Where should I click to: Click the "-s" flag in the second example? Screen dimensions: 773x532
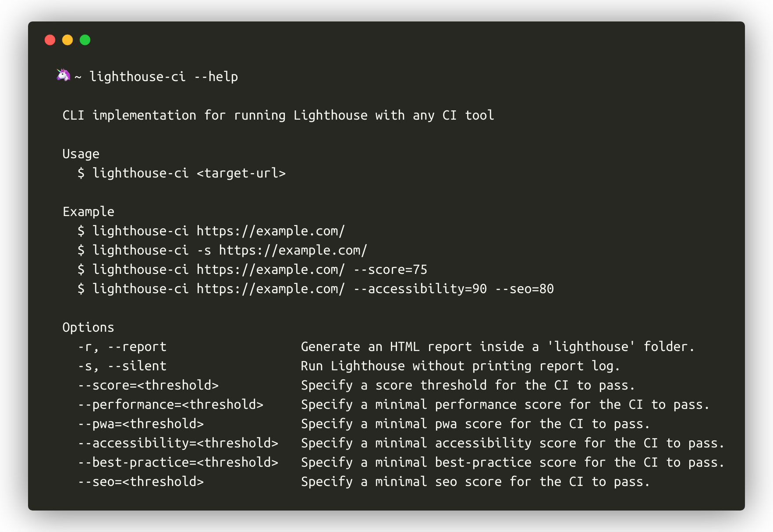coord(204,250)
